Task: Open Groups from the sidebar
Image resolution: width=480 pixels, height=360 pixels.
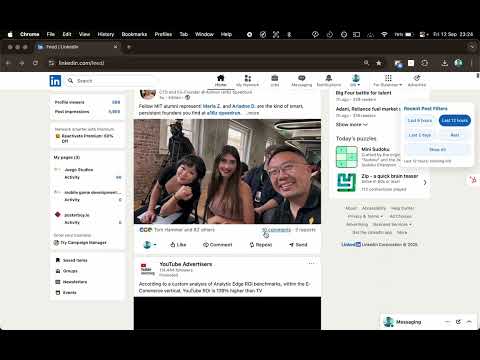Action: [x=66, y=271]
